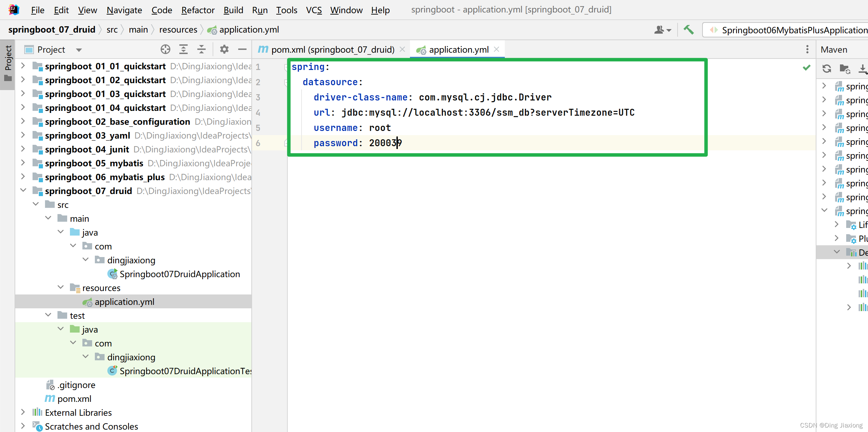Screen dimensions: 868x432
Task: Close the pom.xml editor tab
Action: coord(402,50)
